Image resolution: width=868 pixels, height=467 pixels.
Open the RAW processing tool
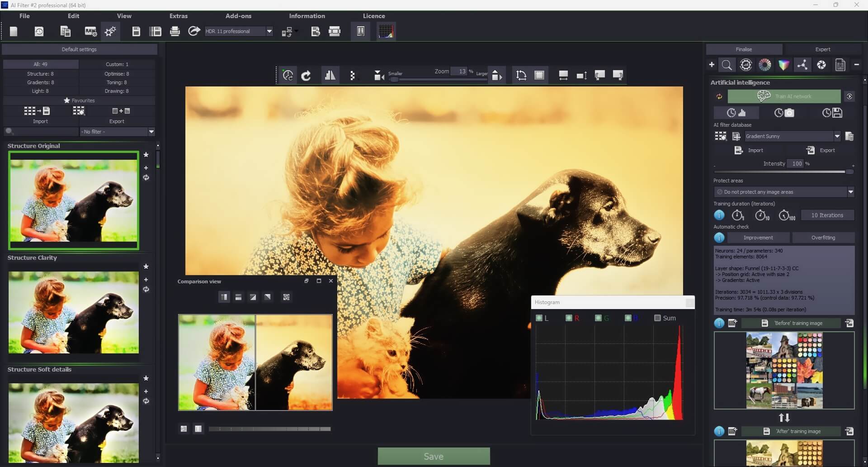(x=90, y=31)
